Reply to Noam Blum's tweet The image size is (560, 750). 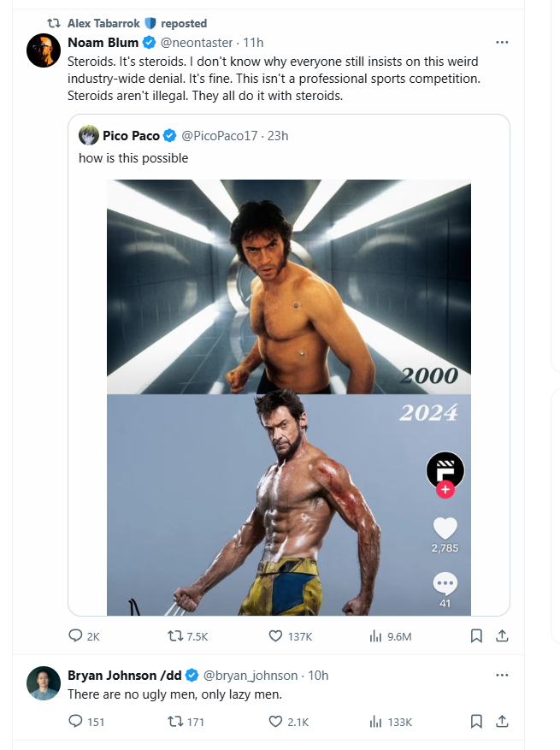point(75,635)
